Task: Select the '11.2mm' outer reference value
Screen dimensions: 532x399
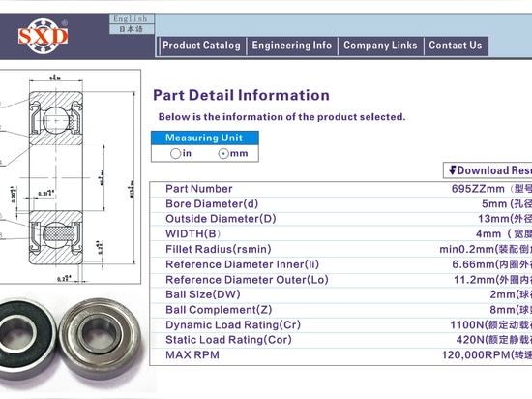Action: [474, 280]
